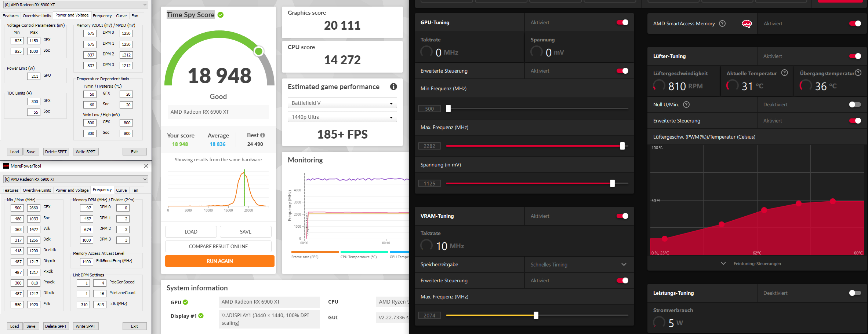Click Delete SPPT in lower MorePowerTool window
The width and height of the screenshot is (868, 334).
tap(56, 326)
